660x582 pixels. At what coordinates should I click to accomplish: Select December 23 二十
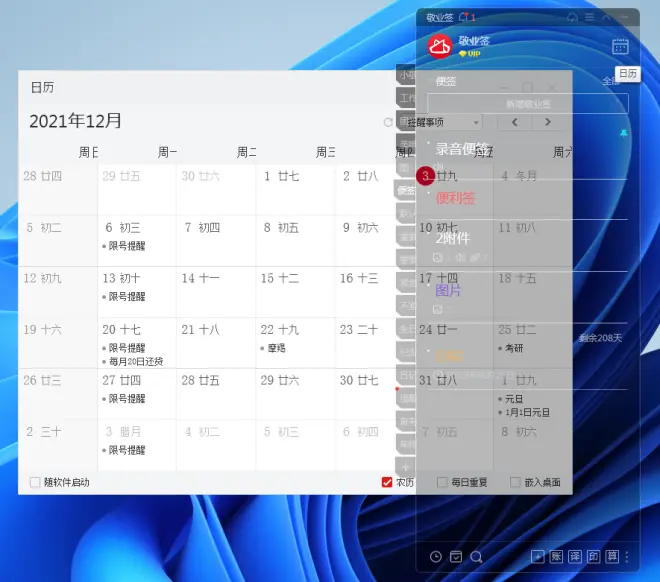[359, 330]
